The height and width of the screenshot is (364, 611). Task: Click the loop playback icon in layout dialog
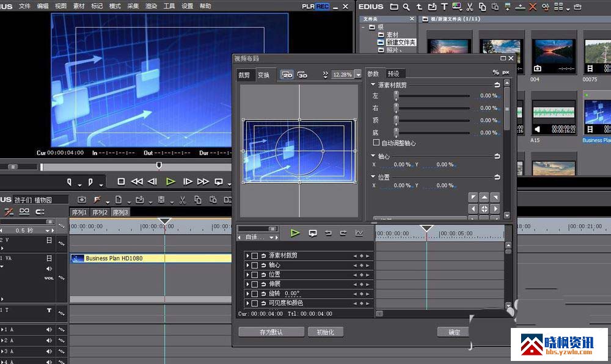pos(312,233)
